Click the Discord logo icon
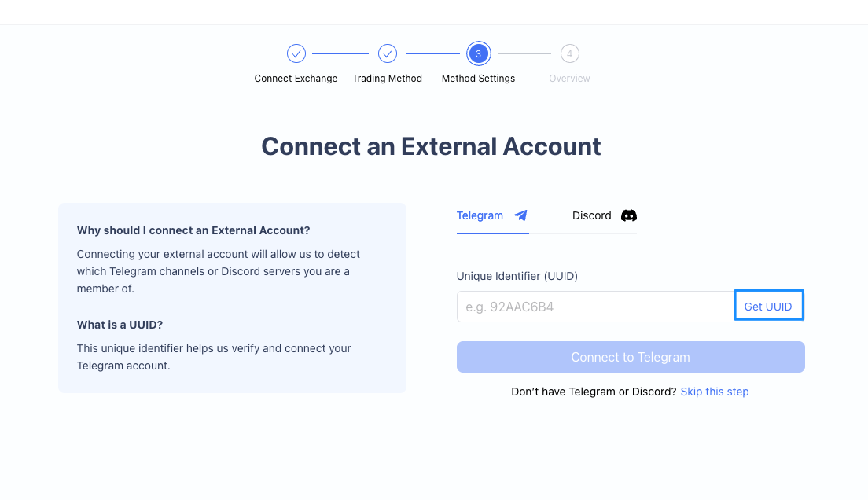This screenshot has width=868, height=500. 629,215
